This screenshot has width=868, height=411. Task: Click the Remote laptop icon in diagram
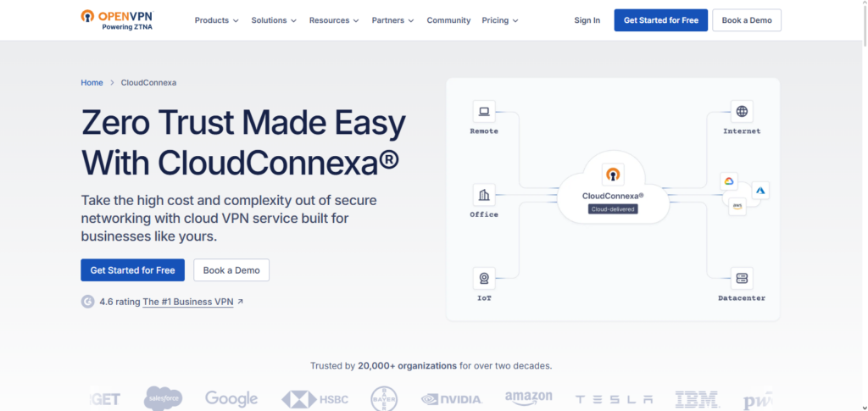tap(484, 111)
